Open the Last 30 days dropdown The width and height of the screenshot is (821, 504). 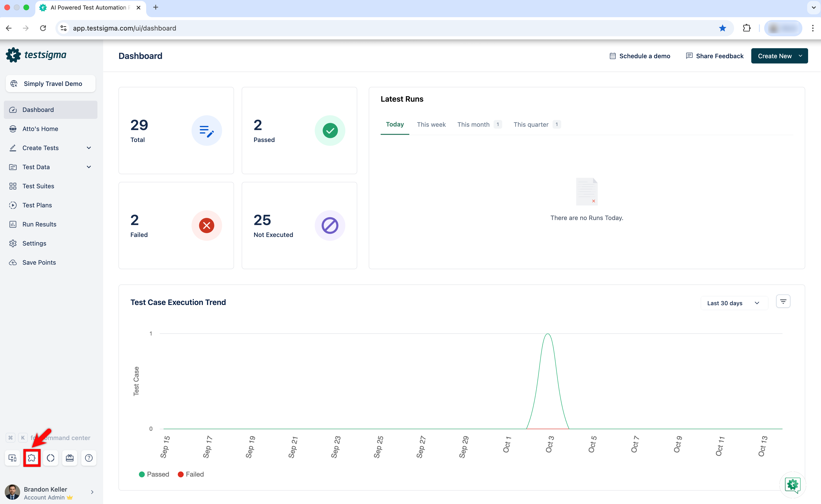[734, 303]
